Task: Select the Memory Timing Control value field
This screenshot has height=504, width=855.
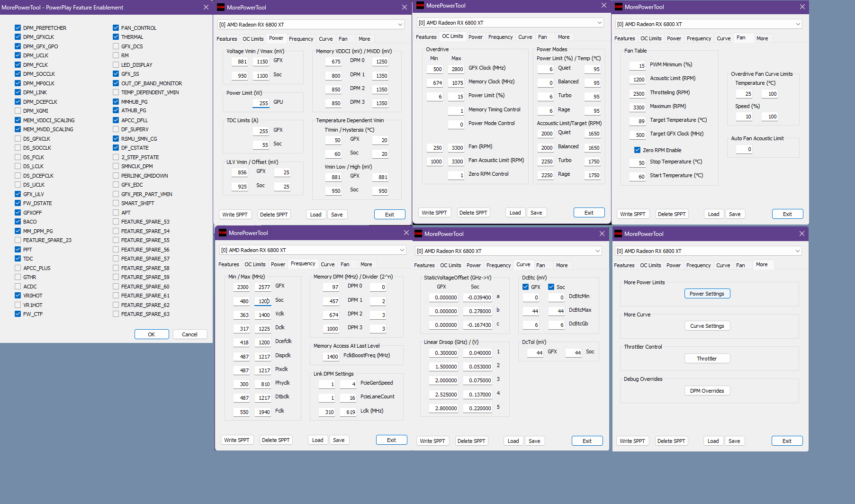Action: [x=456, y=110]
